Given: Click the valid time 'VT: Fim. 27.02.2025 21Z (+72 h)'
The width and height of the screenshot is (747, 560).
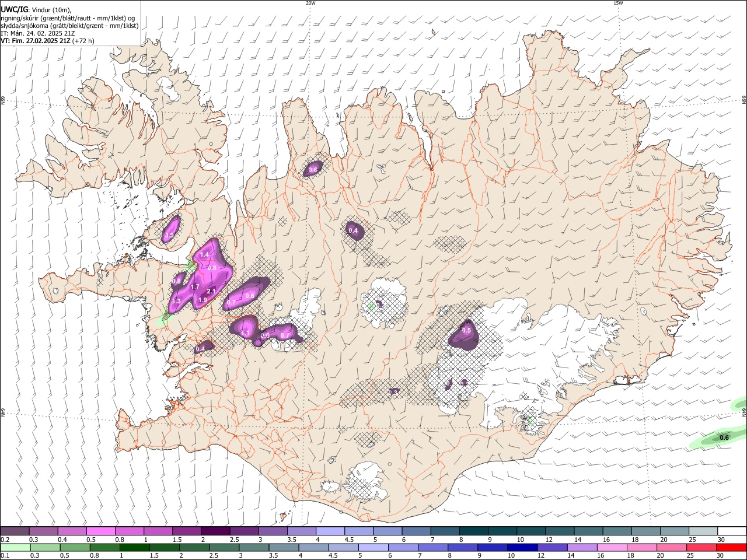Looking at the screenshot, I should click(x=47, y=41).
